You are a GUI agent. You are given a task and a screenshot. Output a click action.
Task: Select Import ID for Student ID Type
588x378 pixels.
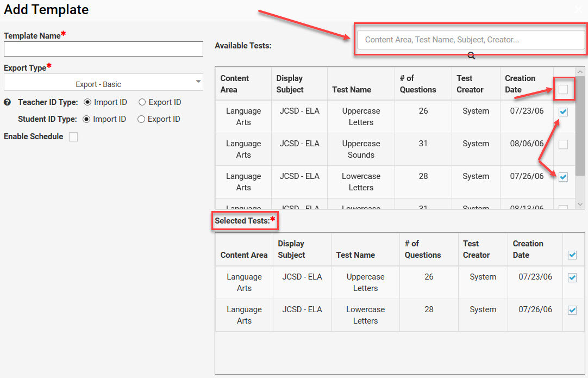(86, 119)
